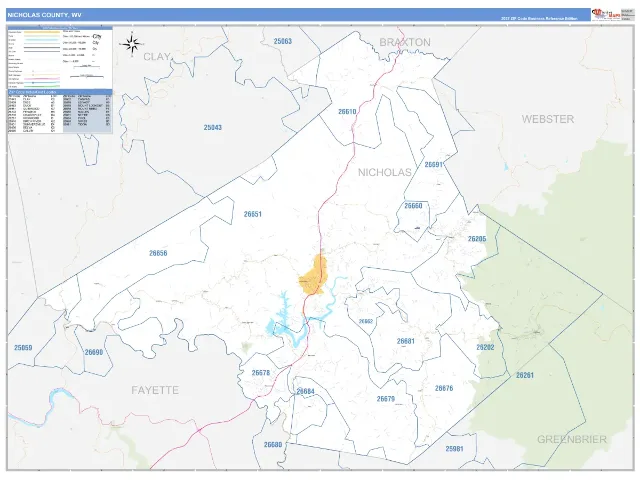Click the "NICHOLAS COUNTY, WV" title text
The image size is (640, 480).
click(44, 15)
